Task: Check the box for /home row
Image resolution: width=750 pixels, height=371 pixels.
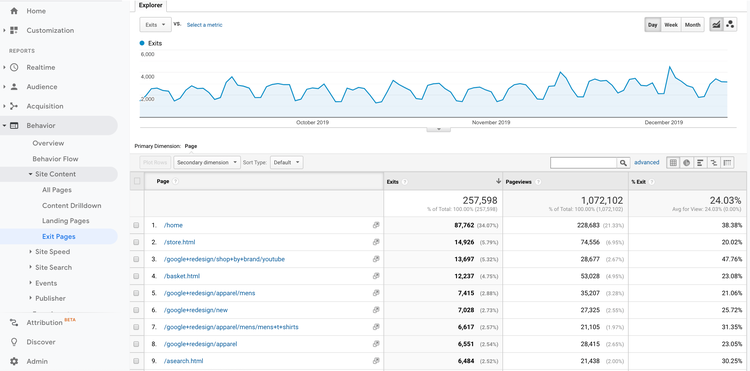Action: click(x=137, y=225)
